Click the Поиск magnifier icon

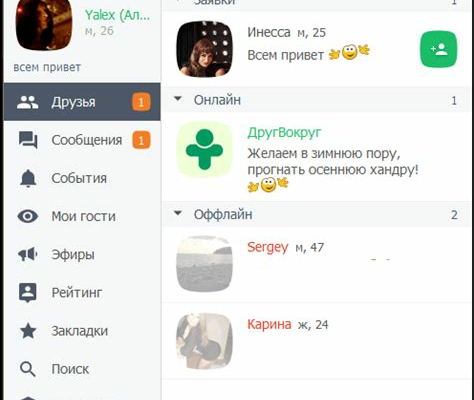tap(28, 369)
